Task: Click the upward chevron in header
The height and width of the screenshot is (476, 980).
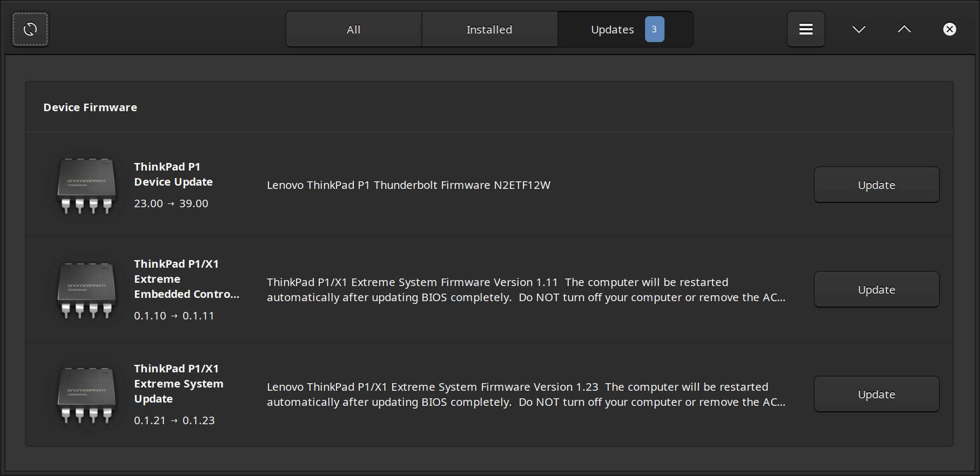Action: point(904,29)
